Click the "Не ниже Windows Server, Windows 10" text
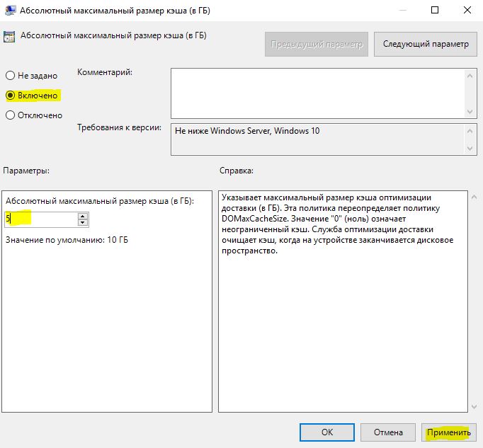This screenshot has height=448, width=483. 247,131
